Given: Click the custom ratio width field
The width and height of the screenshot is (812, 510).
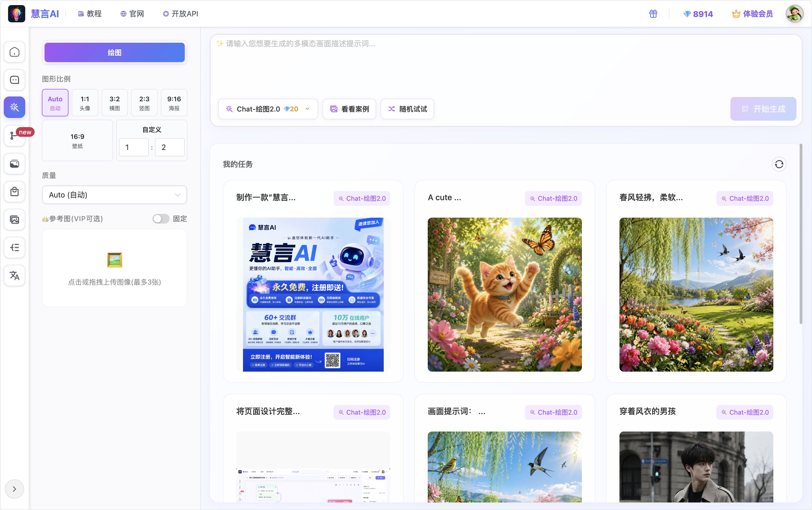Looking at the screenshot, I should point(134,148).
